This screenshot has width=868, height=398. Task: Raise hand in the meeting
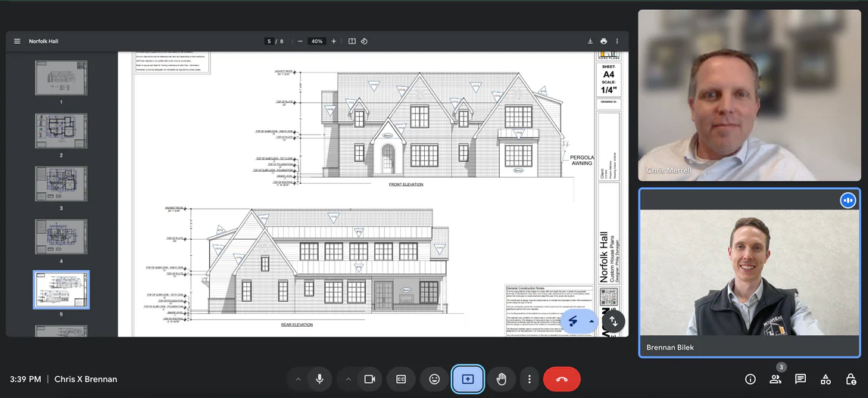coord(501,379)
